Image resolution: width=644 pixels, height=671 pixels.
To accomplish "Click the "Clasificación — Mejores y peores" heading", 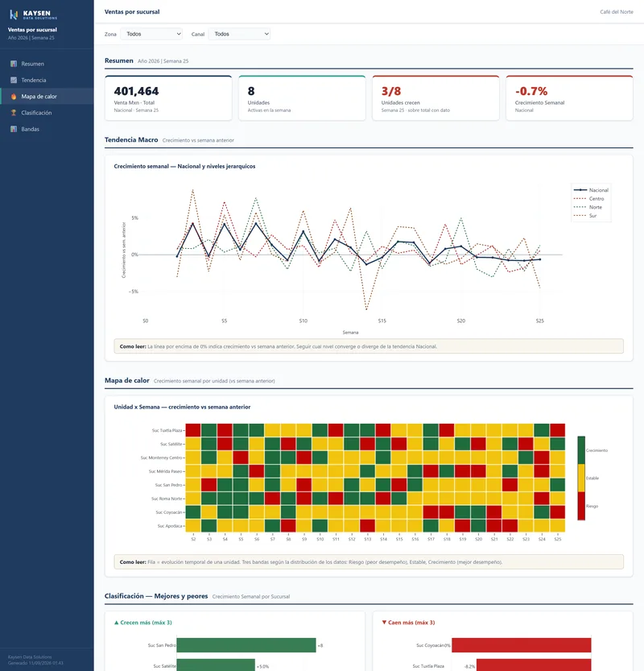I will [156, 596].
